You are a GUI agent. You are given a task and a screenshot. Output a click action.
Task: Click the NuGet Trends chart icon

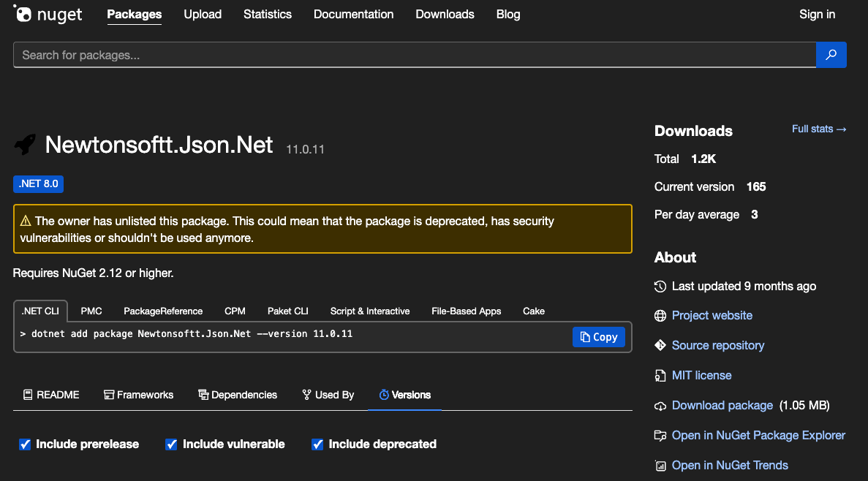[x=660, y=466]
